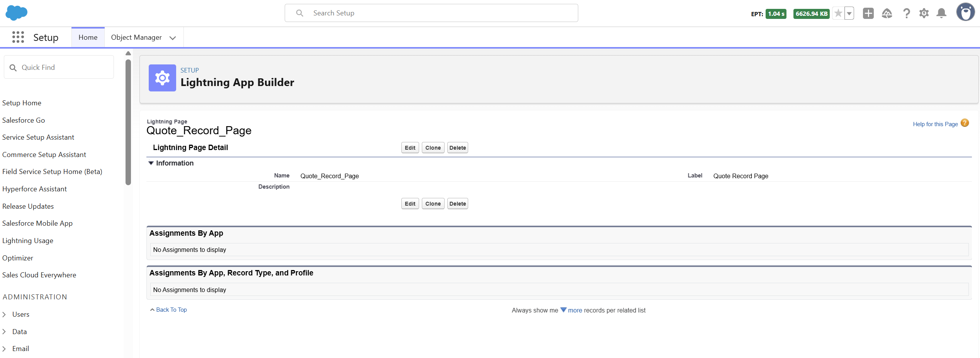Expand the Users tree item
The height and width of the screenshot is (358, 980).
click(4, 314)
